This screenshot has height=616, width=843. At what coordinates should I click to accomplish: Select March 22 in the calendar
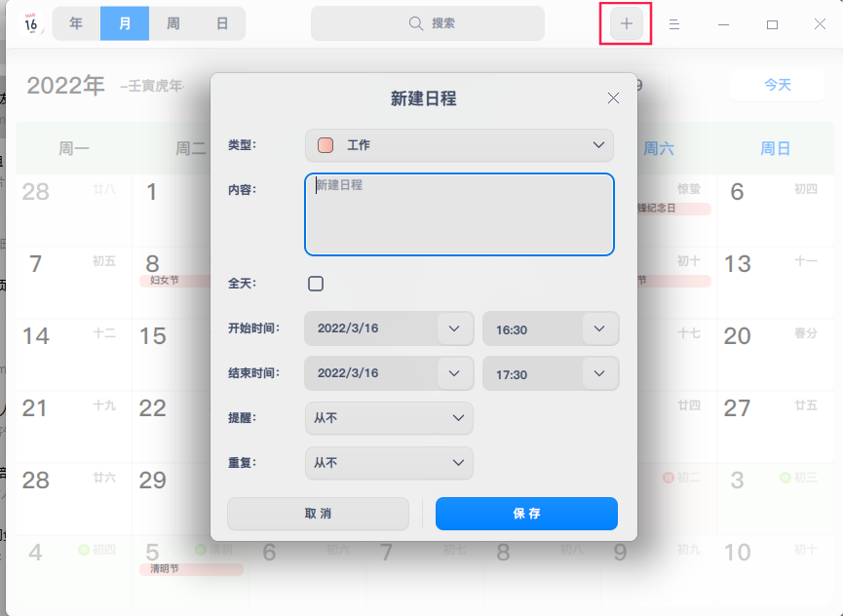click(x=172, y=426)
